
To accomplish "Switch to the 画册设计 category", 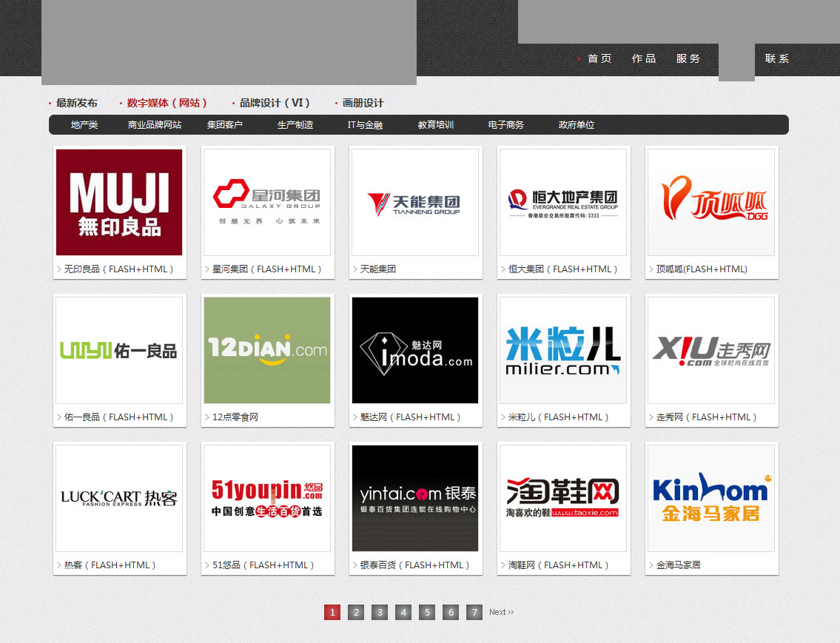I will 363,103.
